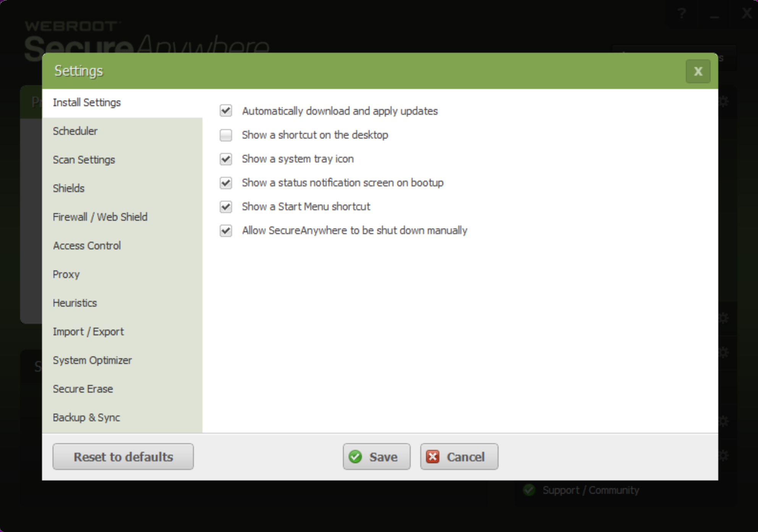The image size is (758, 532).
Task: Navigate to Proxy settings
Action: 66,273
